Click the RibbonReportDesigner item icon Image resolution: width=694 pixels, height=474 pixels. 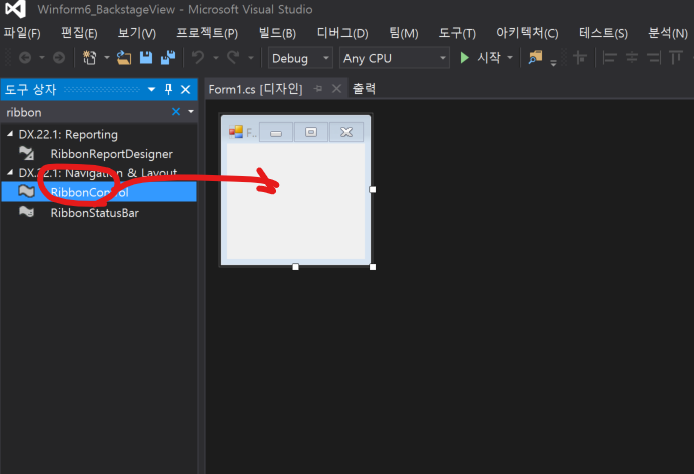[x=27, y=153]
